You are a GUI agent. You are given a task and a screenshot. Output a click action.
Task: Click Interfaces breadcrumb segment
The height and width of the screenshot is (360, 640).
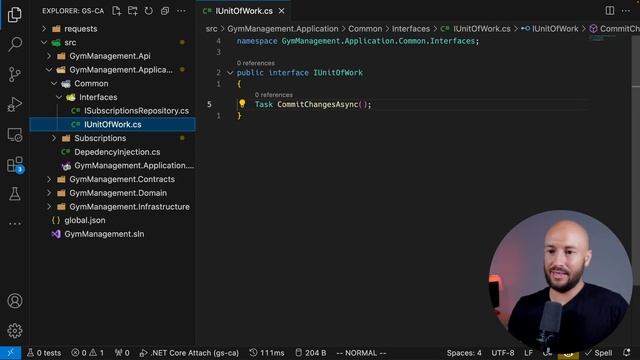click(x=411, y=29)
